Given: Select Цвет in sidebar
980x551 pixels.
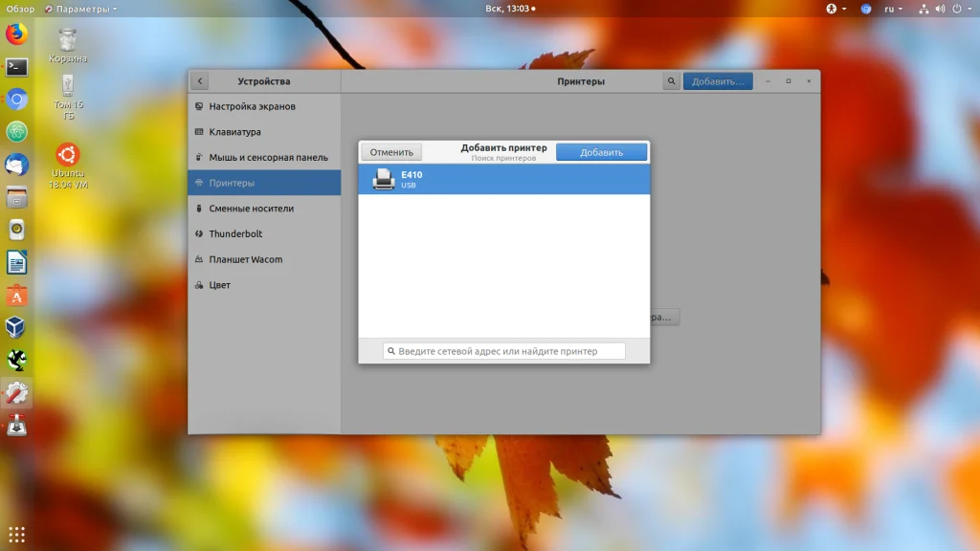Looking at the screenshot, I should (264, 285).
